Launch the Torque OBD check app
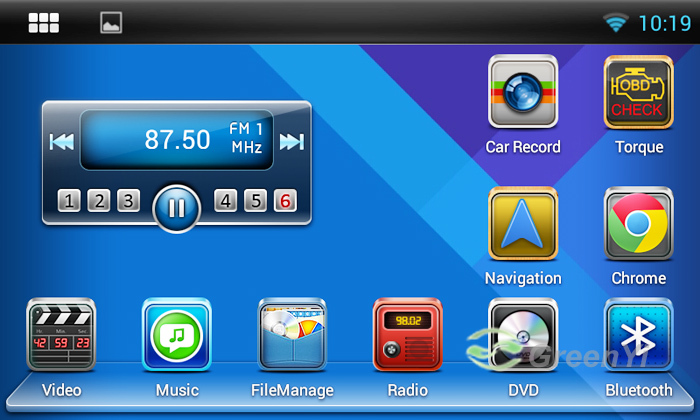This screenshot has width=700, height=420. tap(638, 92)
